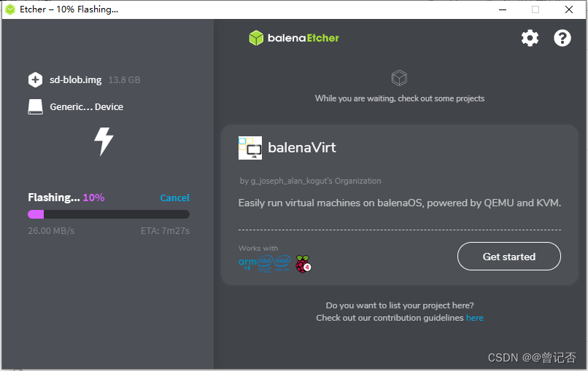Click the balenaVirt project thumbnail icon
Viewport: 588px width, 371px height.
click(x=250, y=148)
